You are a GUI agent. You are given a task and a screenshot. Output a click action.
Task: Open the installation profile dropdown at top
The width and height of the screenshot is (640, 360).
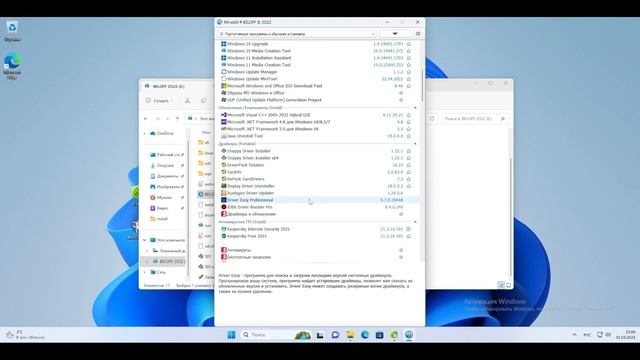(297, 34)
